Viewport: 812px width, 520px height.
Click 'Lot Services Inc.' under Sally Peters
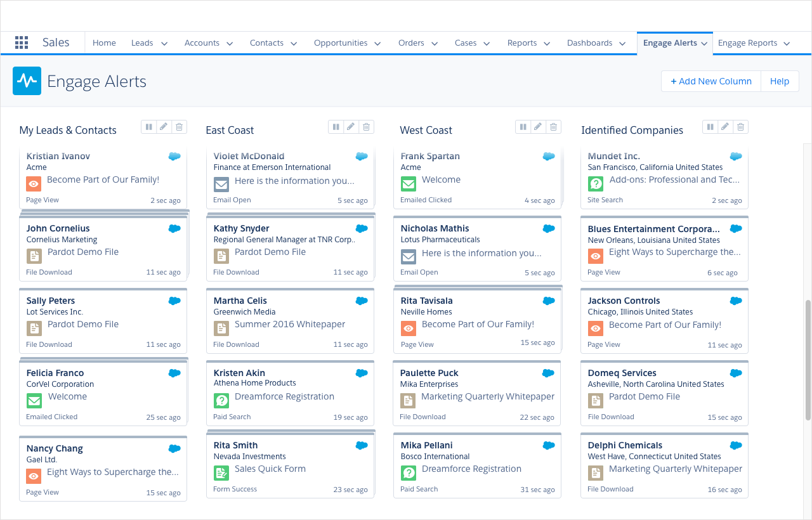point(55,312)
